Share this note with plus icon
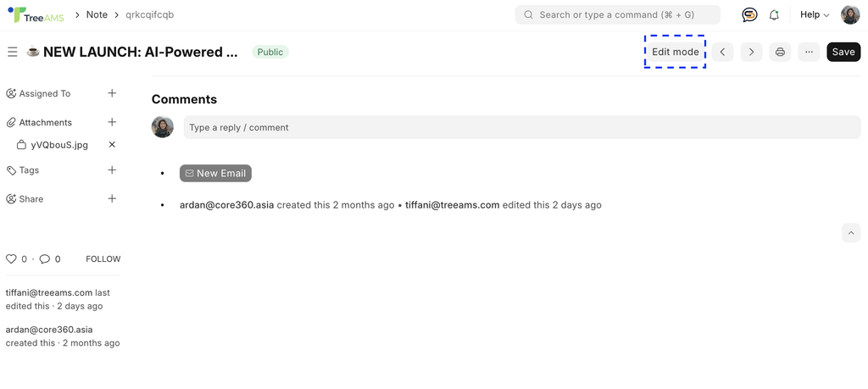Screen dimensions: 868x389 112,198
